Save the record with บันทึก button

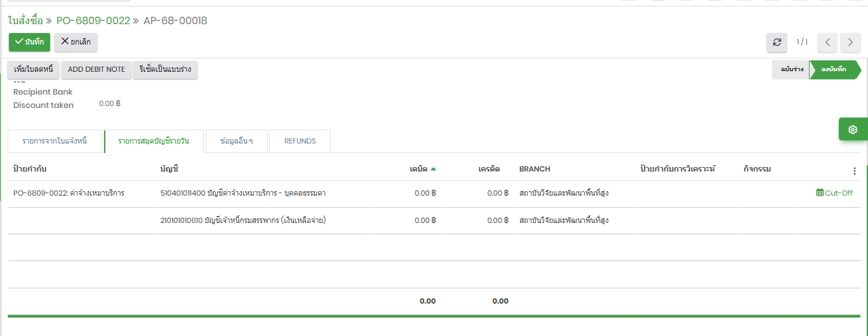coord(29,42)
